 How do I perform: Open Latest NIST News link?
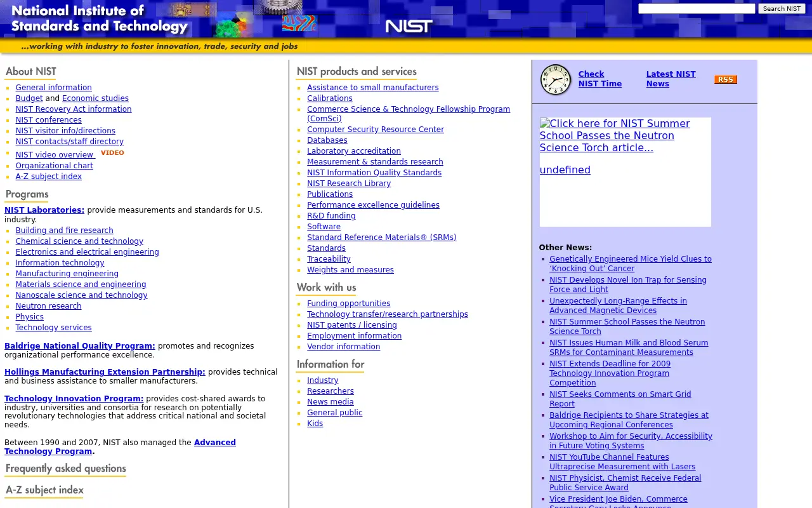coord(671,79)
